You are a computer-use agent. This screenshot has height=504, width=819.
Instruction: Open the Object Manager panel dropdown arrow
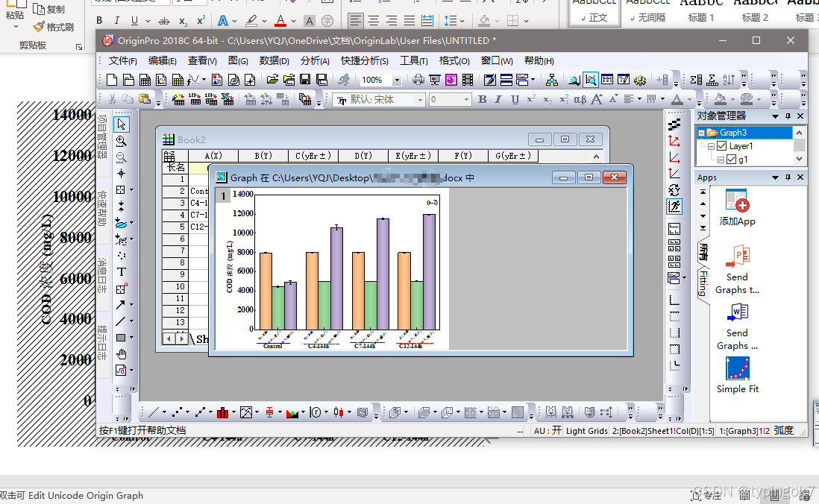point(775,116)
